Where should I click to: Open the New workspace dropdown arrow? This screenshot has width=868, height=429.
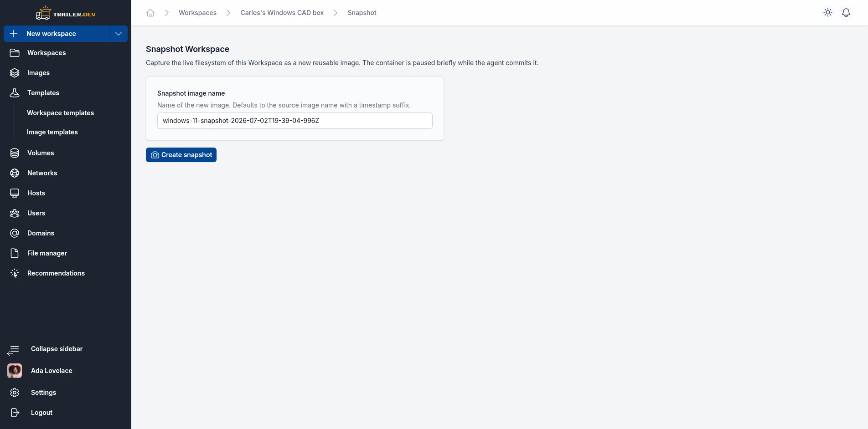click(x=119, y=34)
